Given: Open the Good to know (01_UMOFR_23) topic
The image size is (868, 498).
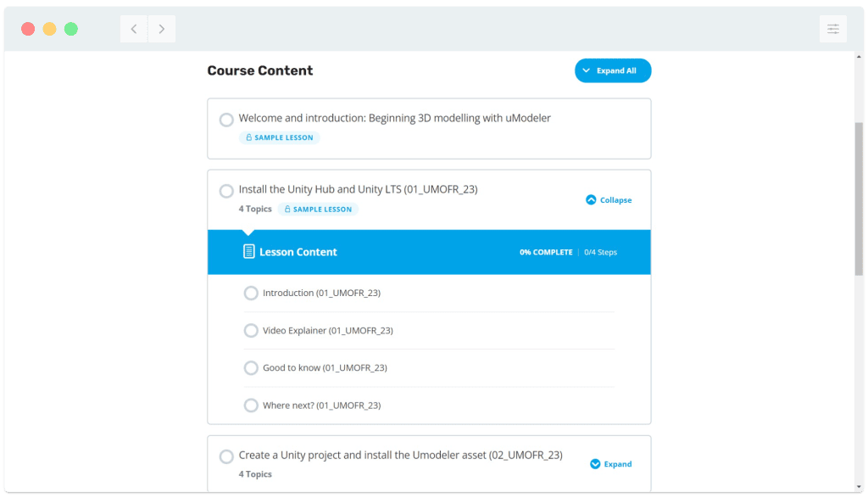Looking at the screenshot, I should click(325, 367).
